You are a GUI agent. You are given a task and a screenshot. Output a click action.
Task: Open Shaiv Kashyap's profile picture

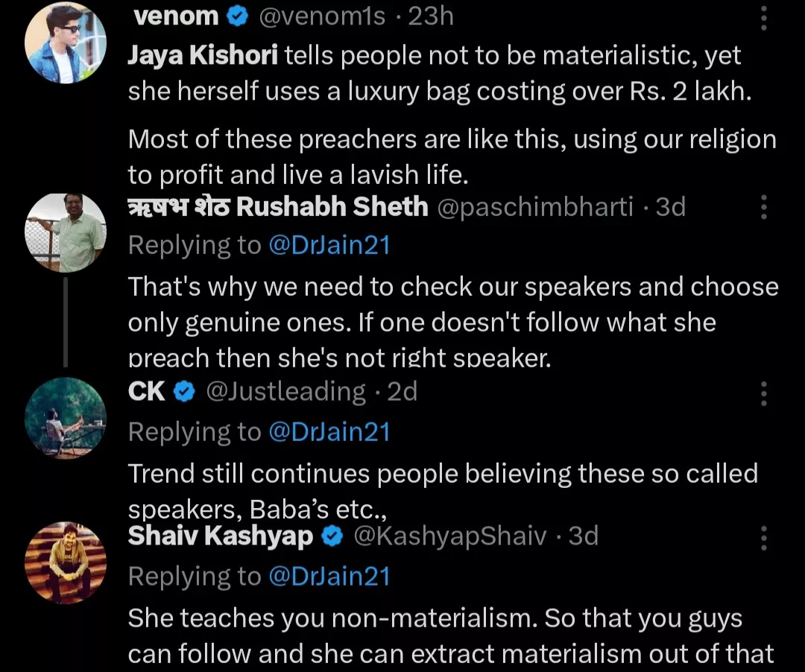point(65,562)
